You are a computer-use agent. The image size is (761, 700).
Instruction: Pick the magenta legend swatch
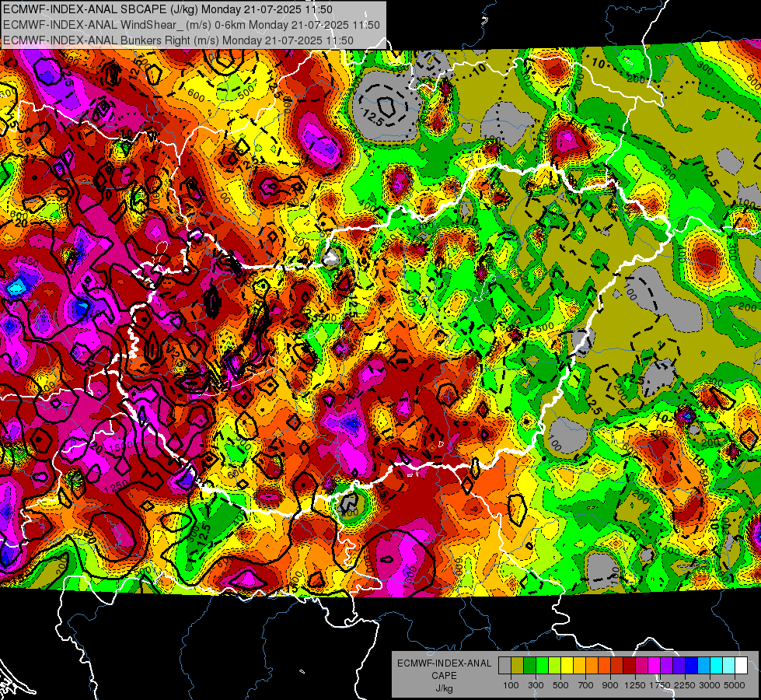click(x=655, y=666)
